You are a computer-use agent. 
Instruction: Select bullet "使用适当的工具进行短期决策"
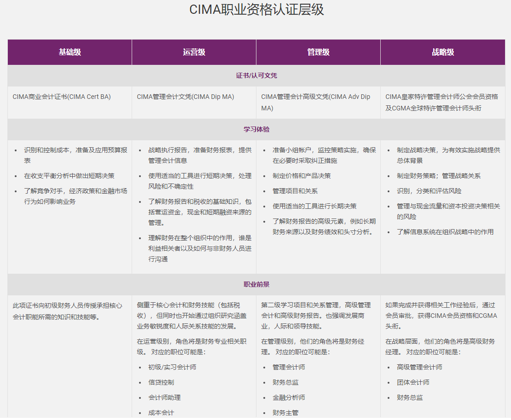click(200, 181)
